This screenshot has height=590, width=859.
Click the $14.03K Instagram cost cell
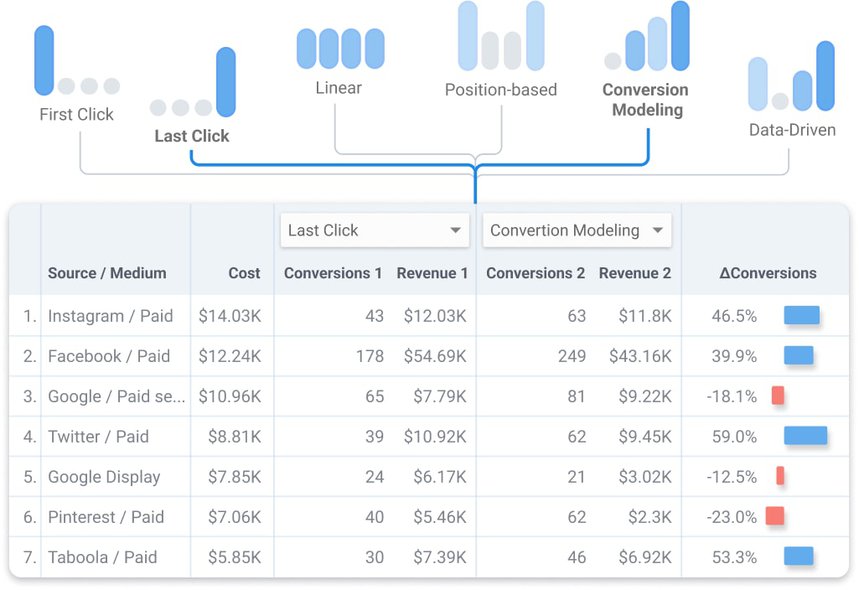[x=230, y=316]
